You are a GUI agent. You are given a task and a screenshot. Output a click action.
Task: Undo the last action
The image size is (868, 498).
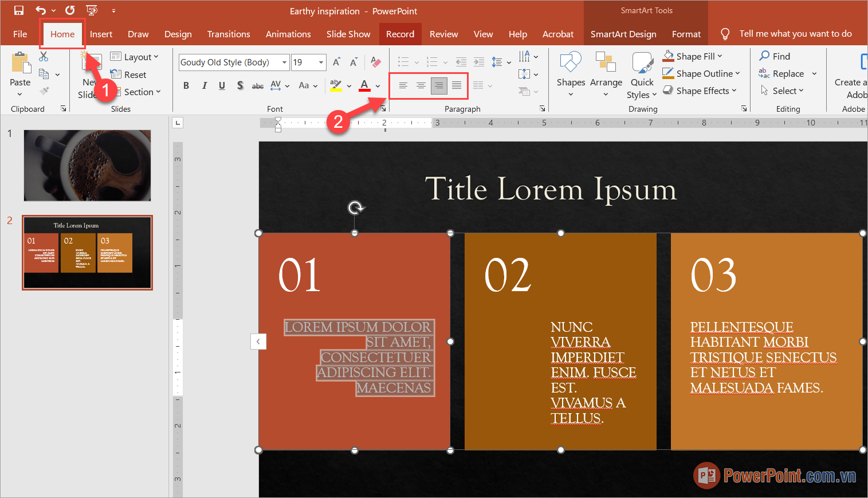(40, 10)
